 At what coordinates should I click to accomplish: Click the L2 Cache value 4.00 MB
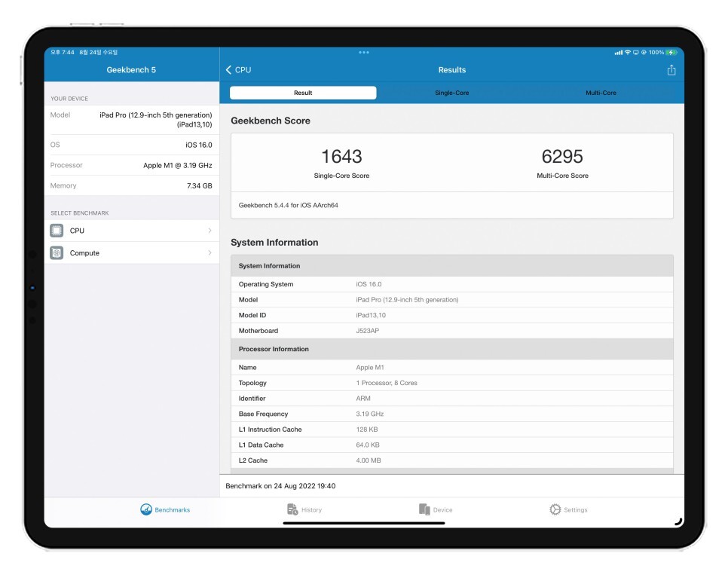coord(369,460)
